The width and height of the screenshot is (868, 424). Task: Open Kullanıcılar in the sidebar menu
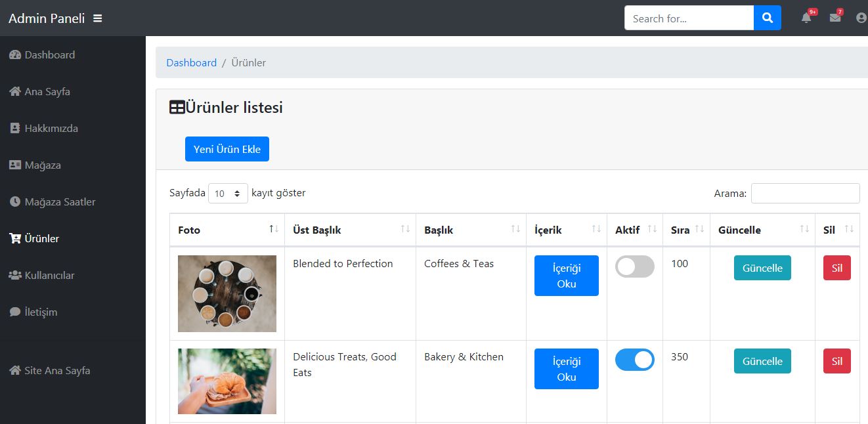tap(49, 276)
